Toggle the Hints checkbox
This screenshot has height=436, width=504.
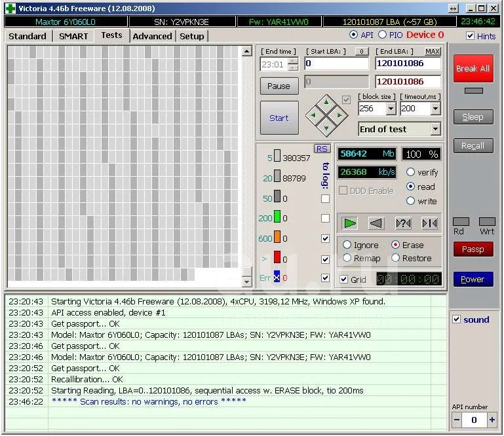(x=470, y=36)
